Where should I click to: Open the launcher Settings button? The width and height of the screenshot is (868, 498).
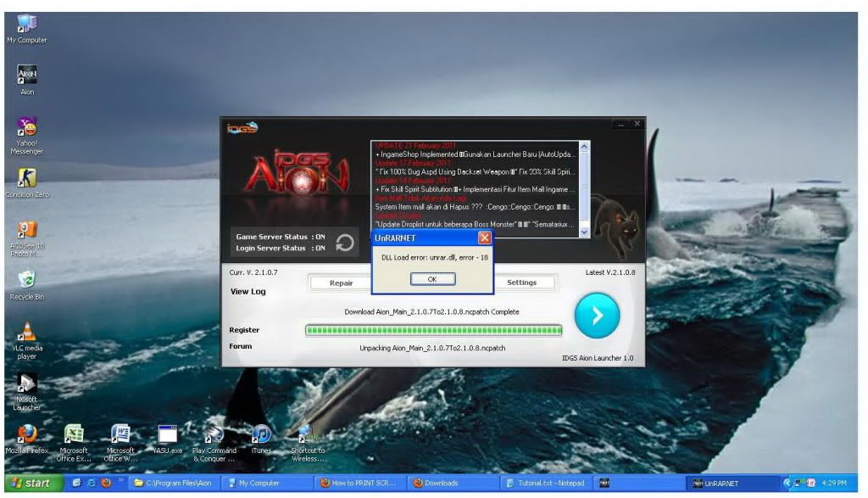[x=521, y=283]
